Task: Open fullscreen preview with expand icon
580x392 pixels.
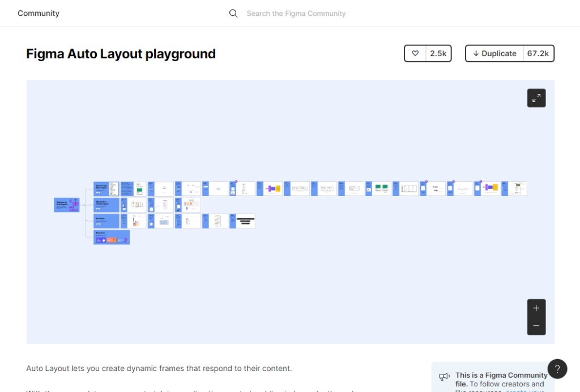Action: [x=536, y=98]
